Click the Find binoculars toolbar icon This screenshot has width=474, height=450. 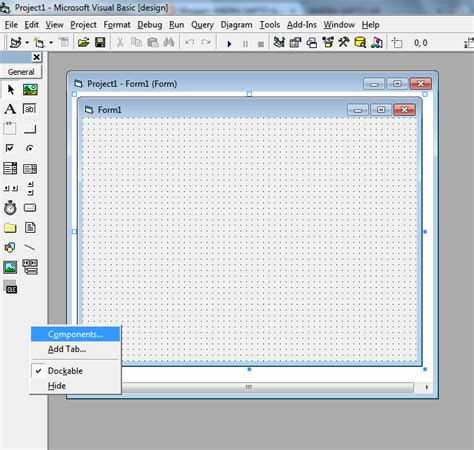(169, 42)
